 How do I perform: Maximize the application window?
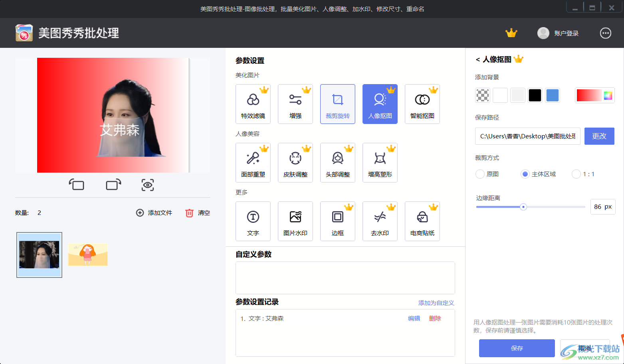tap(592, 8)
